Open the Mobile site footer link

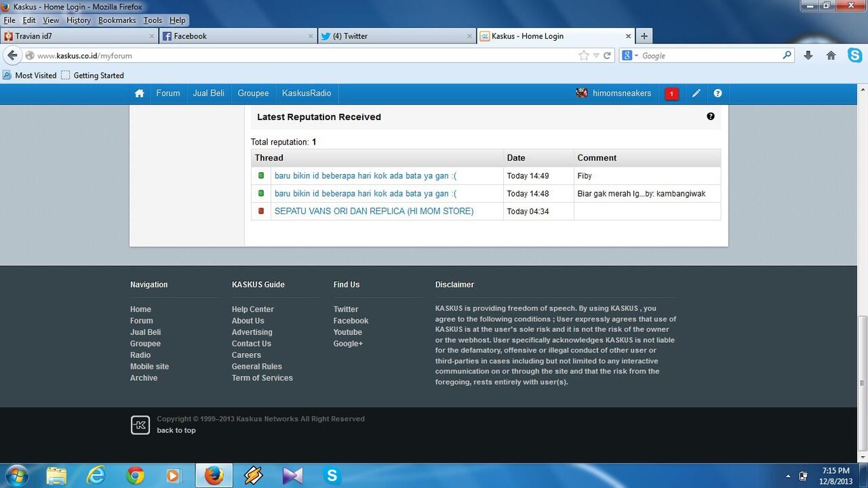click(x=149, y=367)
